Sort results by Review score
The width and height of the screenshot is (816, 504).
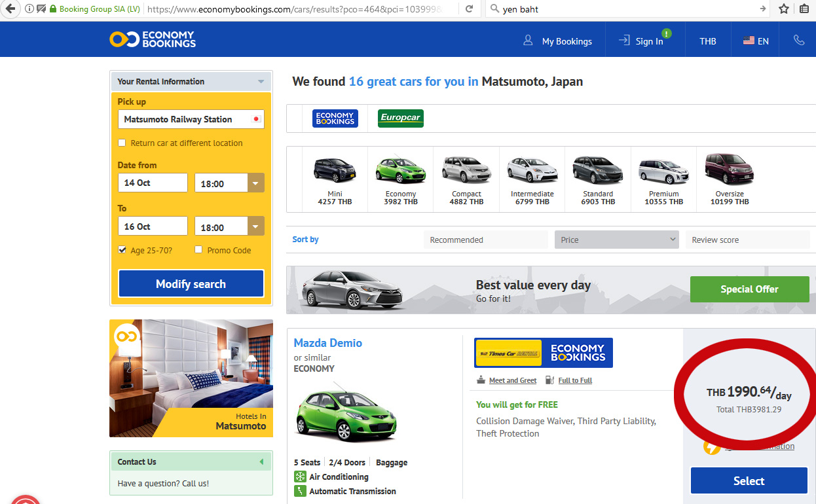pyautogui.click(x=747, y=240)
